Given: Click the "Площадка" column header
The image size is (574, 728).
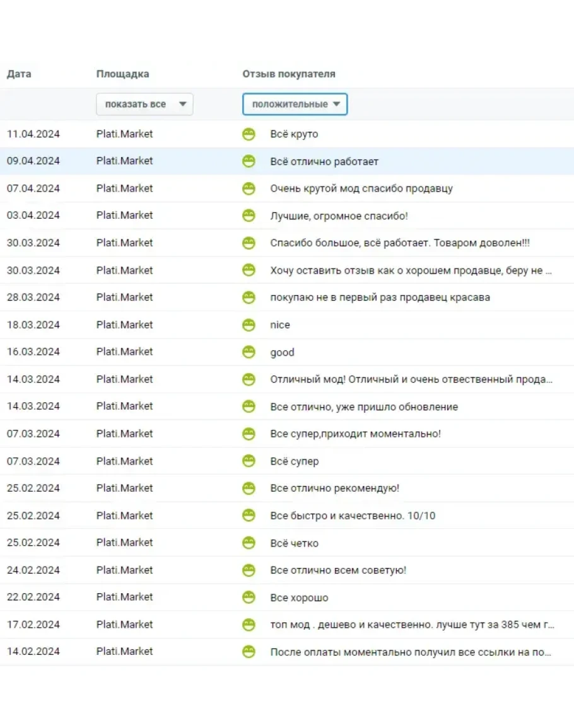Looking at the screenshot, I should point(122,74).
